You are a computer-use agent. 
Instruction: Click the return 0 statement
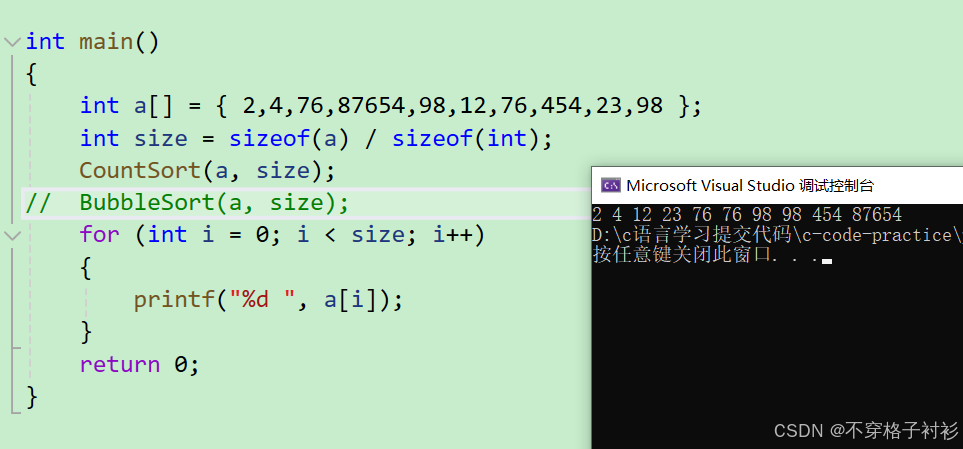click(x=140, y=364)
